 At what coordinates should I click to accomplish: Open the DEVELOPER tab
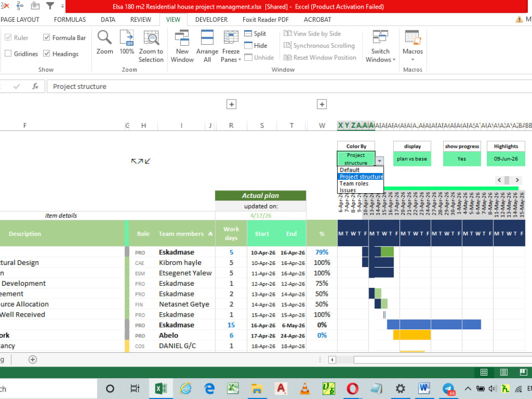[x=211, y=20]
